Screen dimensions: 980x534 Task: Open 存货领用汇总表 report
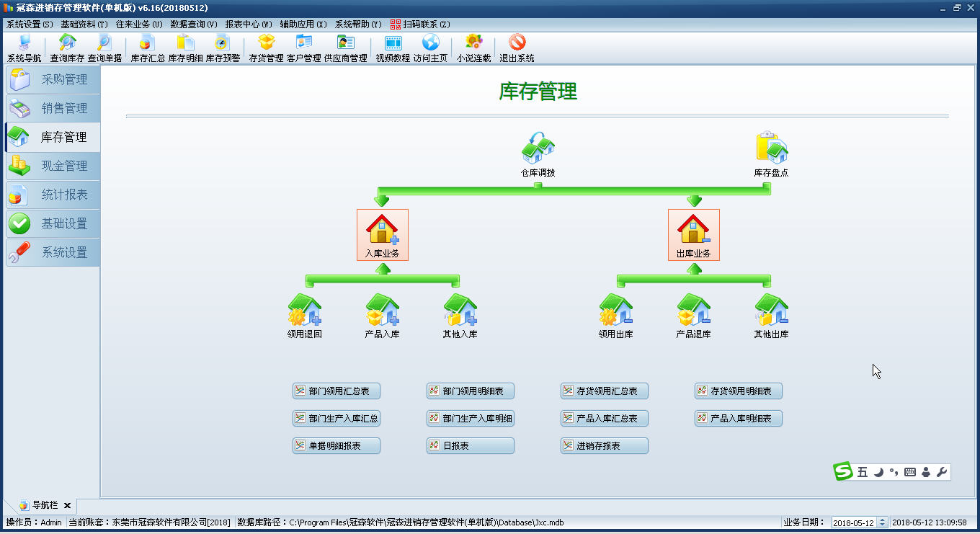click(x=605, y=391)
